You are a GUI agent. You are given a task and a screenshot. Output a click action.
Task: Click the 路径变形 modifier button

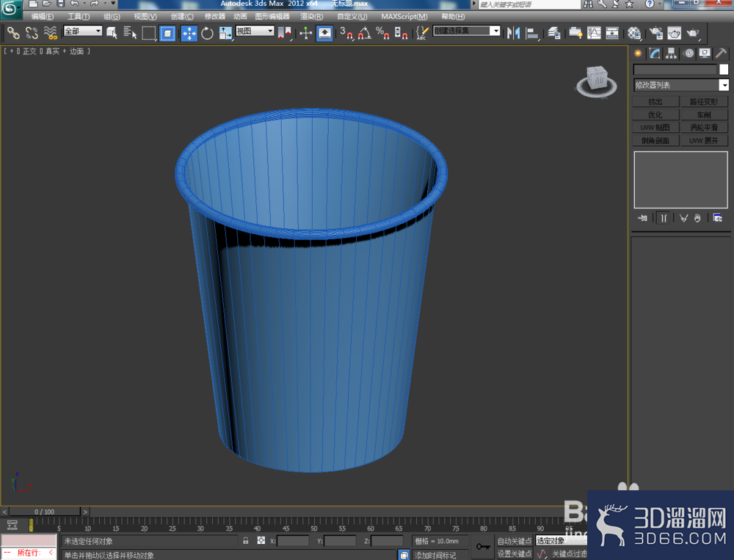click(704, 101)
